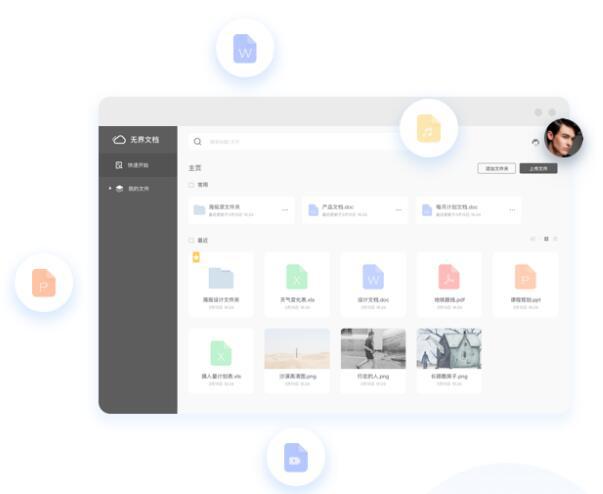Screen dimensions: 603x494
Task: Click the 上传文件 upload button
Action: click(538, 169)
